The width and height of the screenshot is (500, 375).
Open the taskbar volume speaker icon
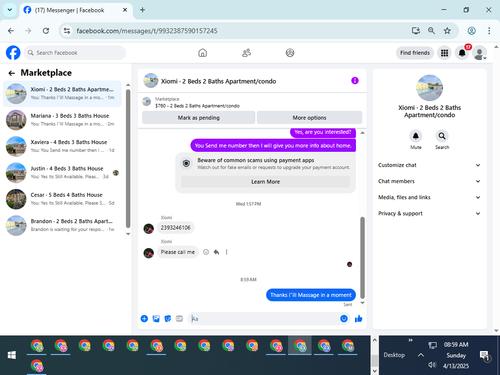(x=432, y=365)
